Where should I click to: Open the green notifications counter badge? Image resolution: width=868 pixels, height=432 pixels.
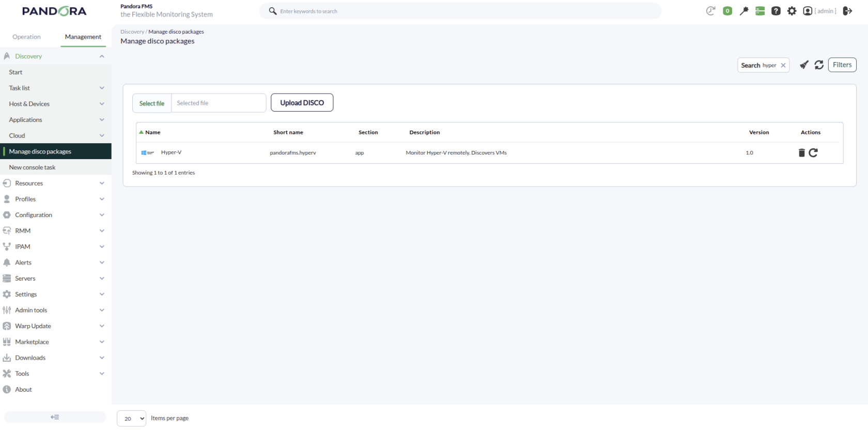[x=727, y=11]
